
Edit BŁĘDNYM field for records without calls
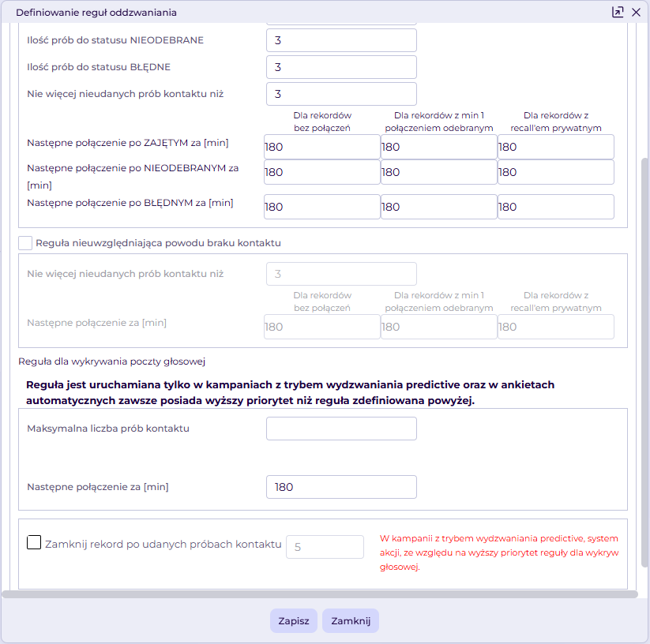click(x=322, y=207)
